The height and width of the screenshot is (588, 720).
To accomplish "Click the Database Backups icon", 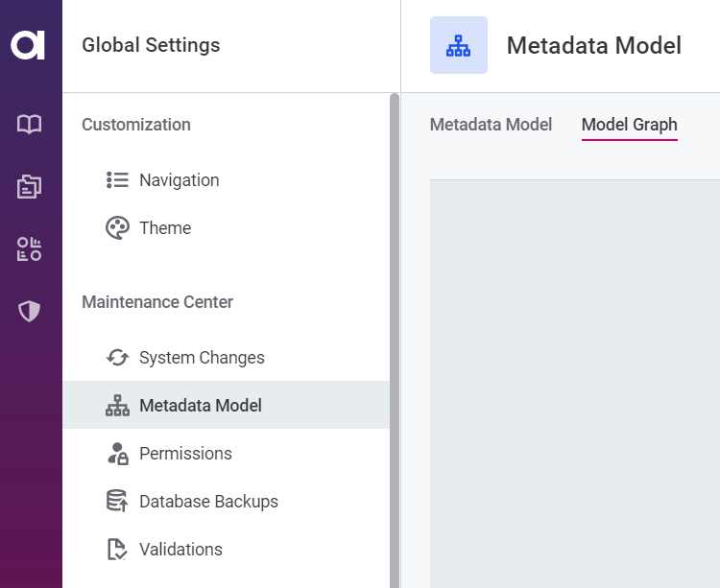I will point(117,501).
